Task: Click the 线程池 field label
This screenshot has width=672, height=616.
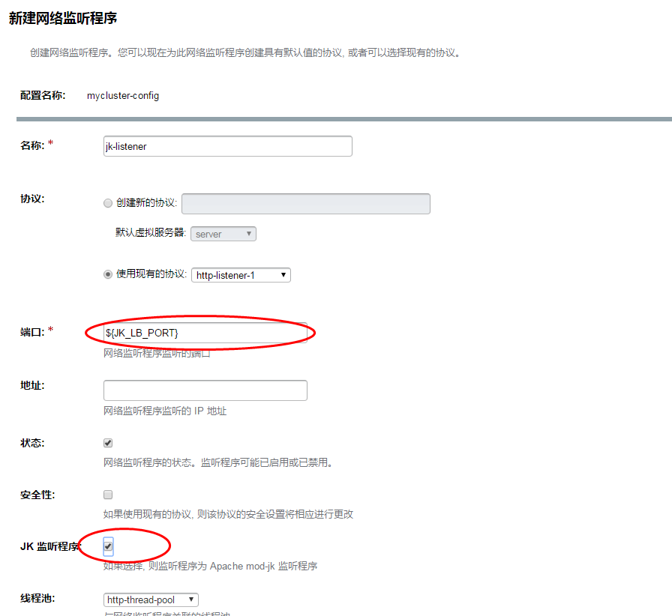Action: pos(37,599)
